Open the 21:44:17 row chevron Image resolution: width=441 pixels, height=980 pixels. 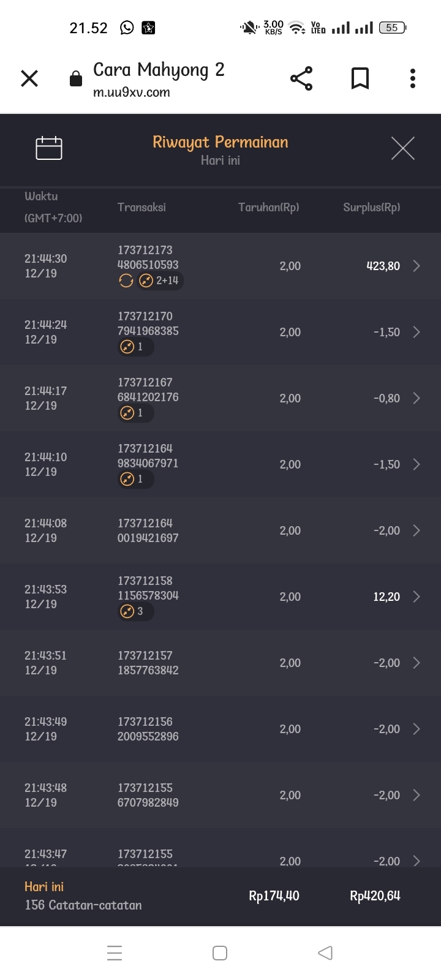pos(417,398)
